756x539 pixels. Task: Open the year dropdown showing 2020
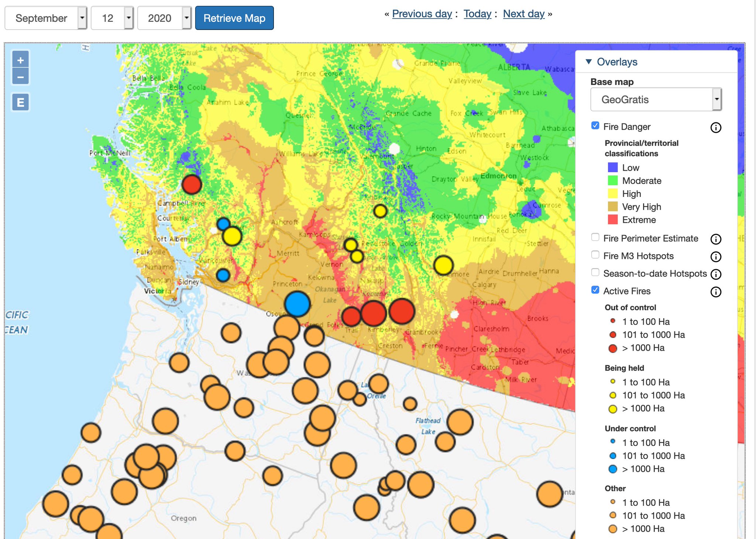pos(164,18)
